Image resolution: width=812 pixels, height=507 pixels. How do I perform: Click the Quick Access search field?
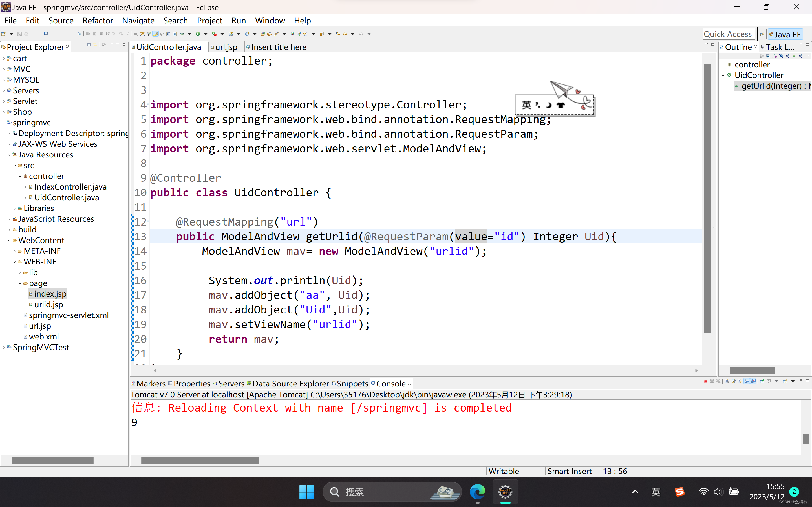point(727,34)
